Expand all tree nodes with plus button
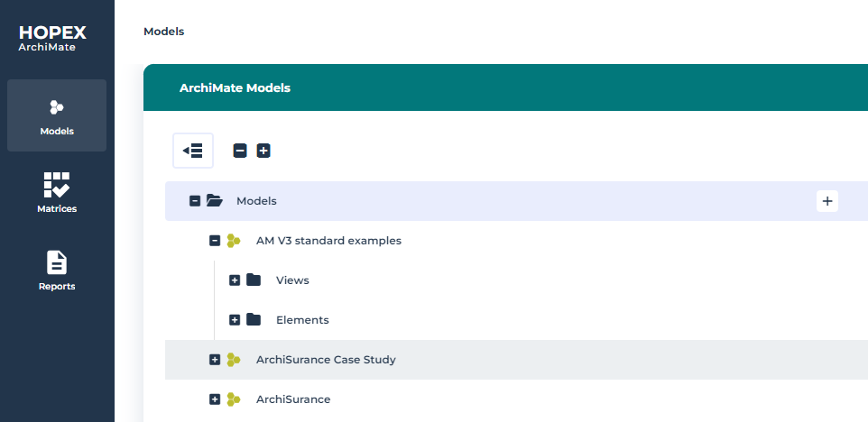The width and height of the screenshot is (868, 422). [x=263, y=151]
